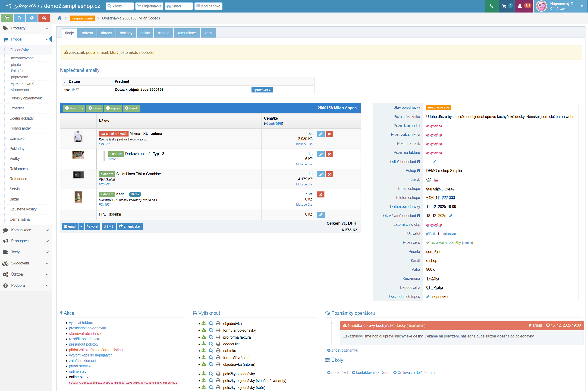Print the pro forma faktura
This screenshot has height=391, width=588.
(x=218, y=337)
